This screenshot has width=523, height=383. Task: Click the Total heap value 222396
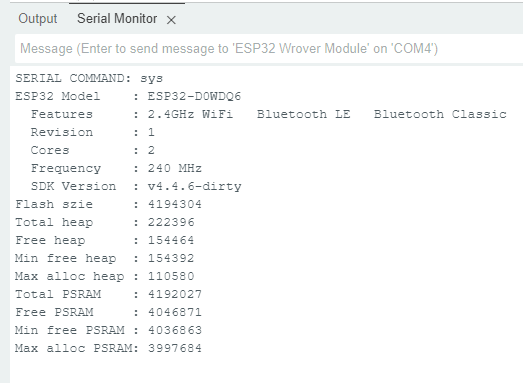[171, 223]
